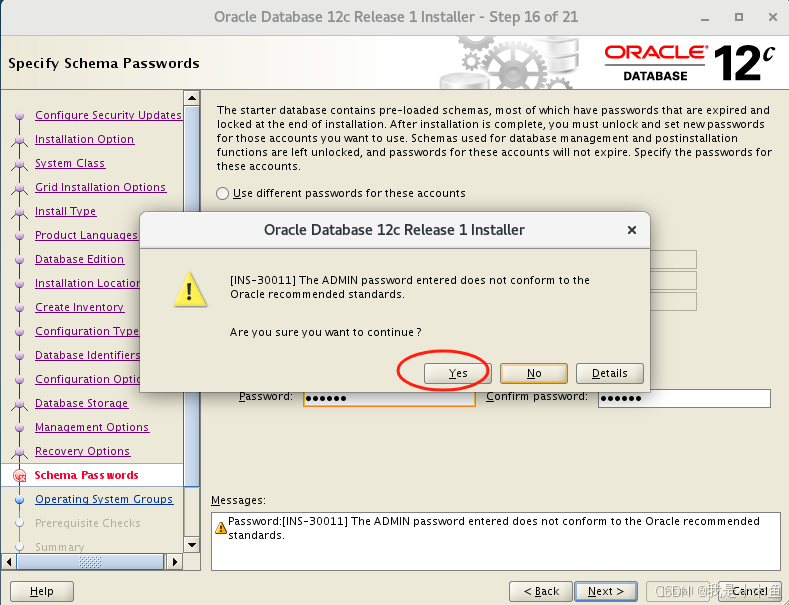The image size is (789, 605).
Task: Click the red Schema Passwords step icon
Action: 20,475
